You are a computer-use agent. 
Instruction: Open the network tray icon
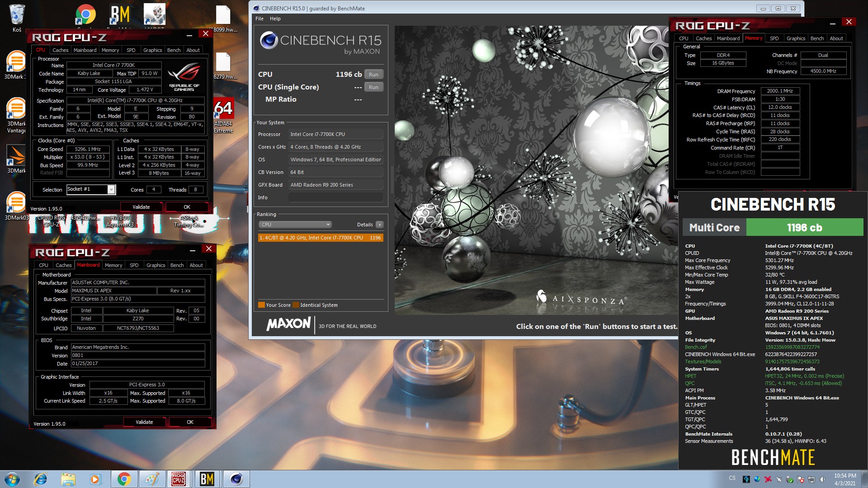(811, 479)
